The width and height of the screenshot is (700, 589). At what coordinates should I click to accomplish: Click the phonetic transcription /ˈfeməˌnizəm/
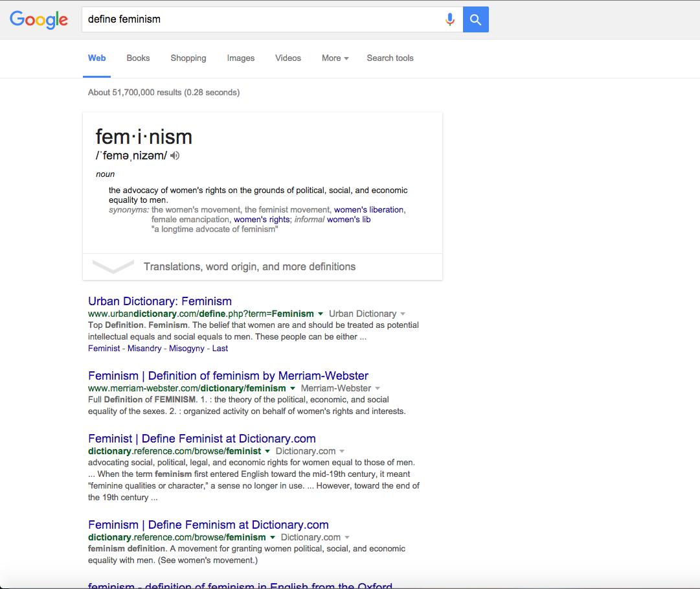[x=131, y=156]
